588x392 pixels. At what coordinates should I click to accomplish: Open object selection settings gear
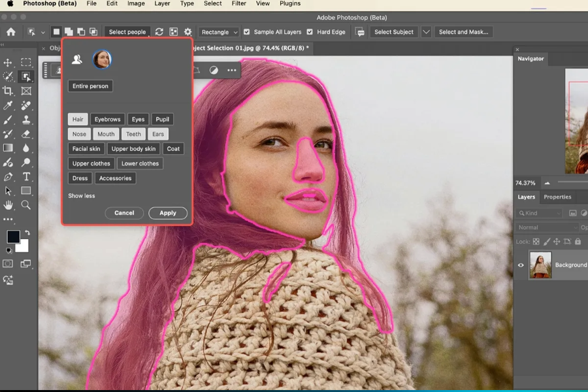[x=188, y=32]
